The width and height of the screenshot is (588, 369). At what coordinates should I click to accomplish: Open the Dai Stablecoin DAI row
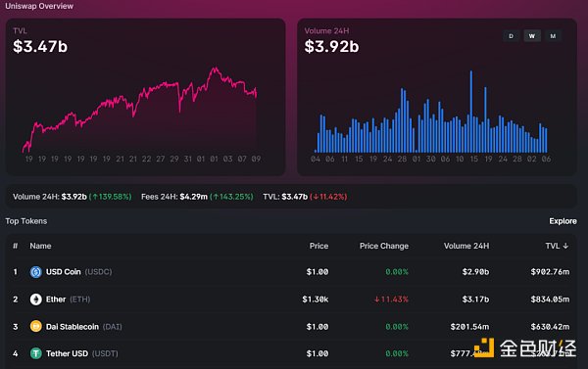click(x=291, y=326)
